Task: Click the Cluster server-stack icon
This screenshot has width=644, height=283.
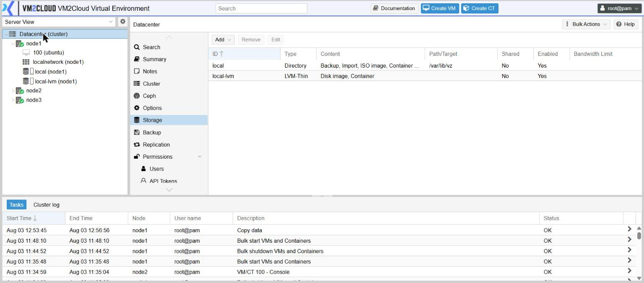Action: coord(137,84)
